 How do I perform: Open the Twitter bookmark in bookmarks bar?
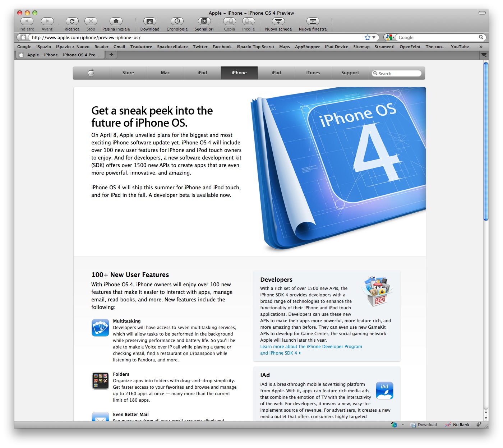coord(200,47)
